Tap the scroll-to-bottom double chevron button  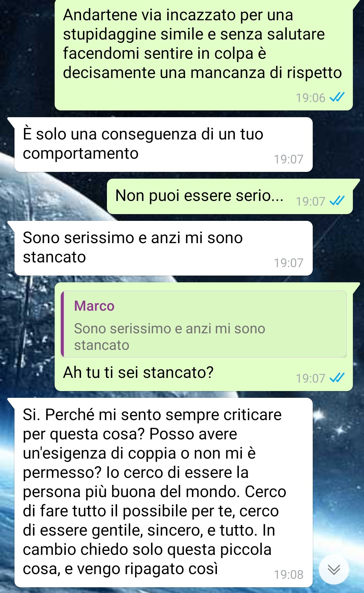[x=334, y=570]
